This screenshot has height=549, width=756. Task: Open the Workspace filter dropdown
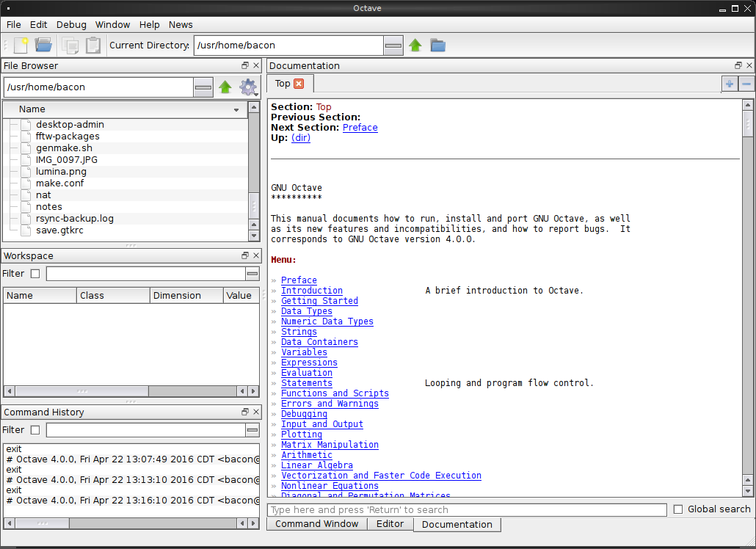[x=252, y=274]
